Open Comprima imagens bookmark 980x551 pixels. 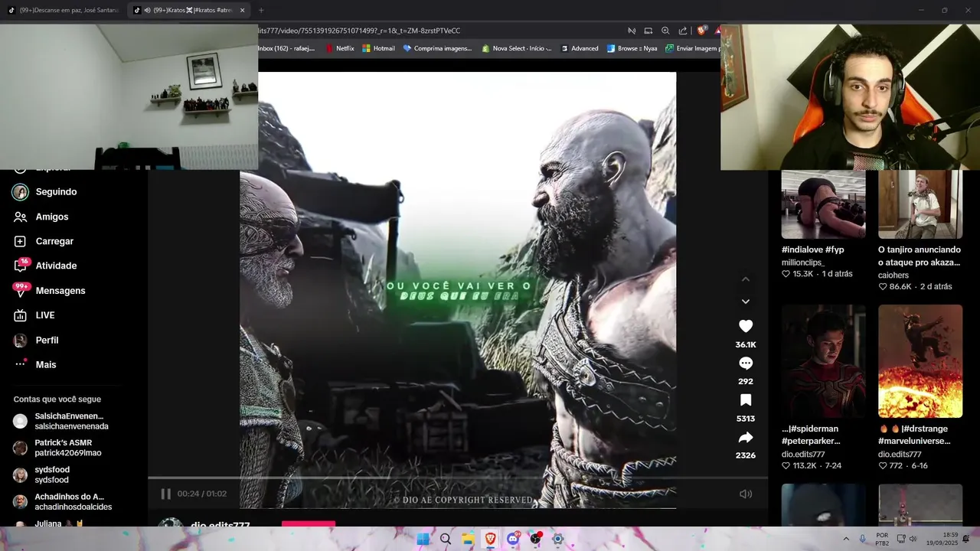[437, 48]
